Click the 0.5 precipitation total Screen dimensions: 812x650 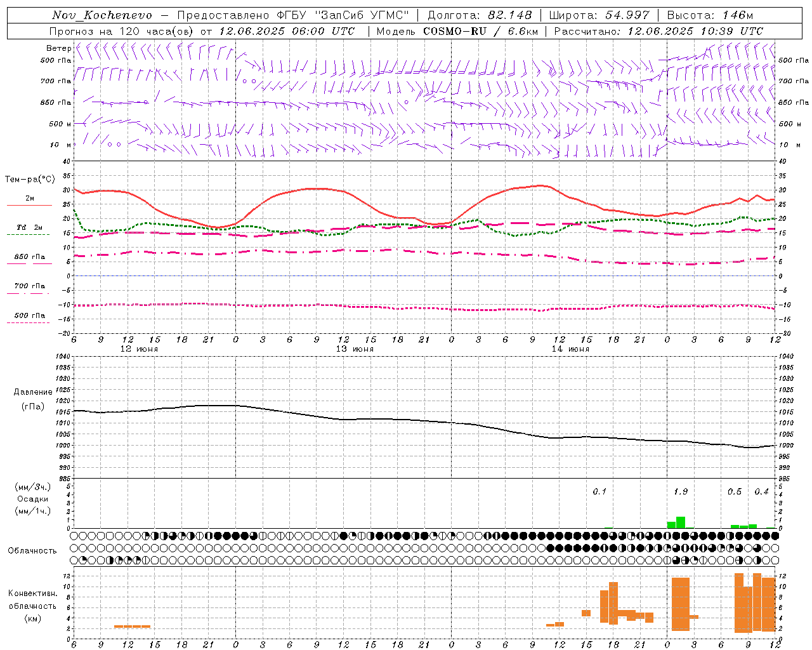click(x=735, y=492)
